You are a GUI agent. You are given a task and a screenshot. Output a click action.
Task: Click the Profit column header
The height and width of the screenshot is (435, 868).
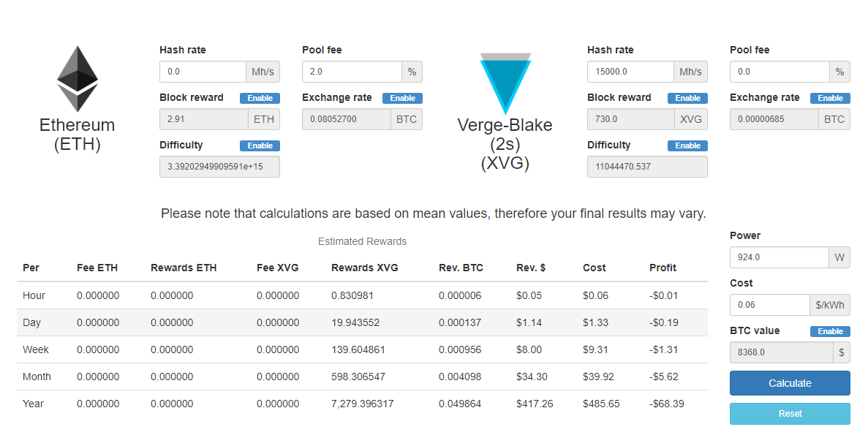pyautogui.click(x=663, y=268)
